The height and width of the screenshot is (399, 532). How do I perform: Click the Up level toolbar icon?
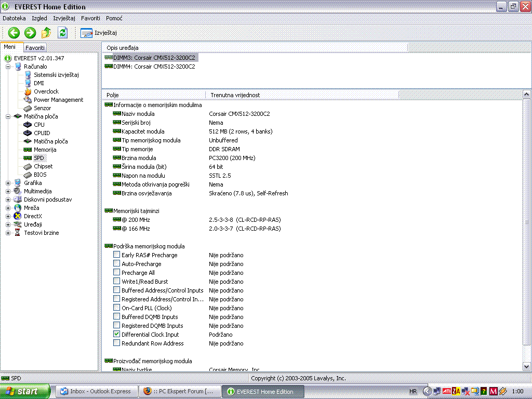coord(46,33)
